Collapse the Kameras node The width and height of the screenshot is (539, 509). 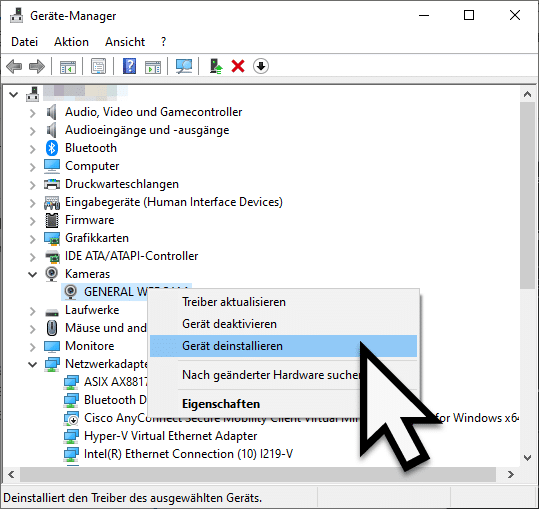[x=32, y=275]
